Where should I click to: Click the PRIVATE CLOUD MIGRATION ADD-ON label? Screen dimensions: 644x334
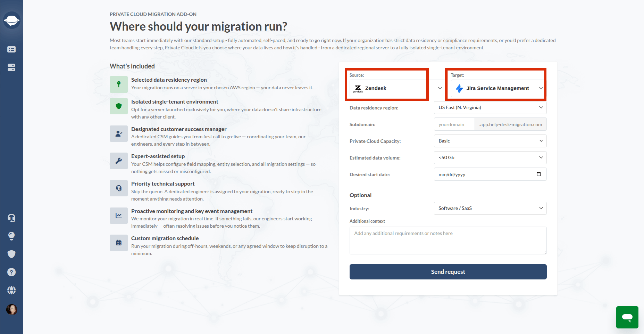[153, 14]
